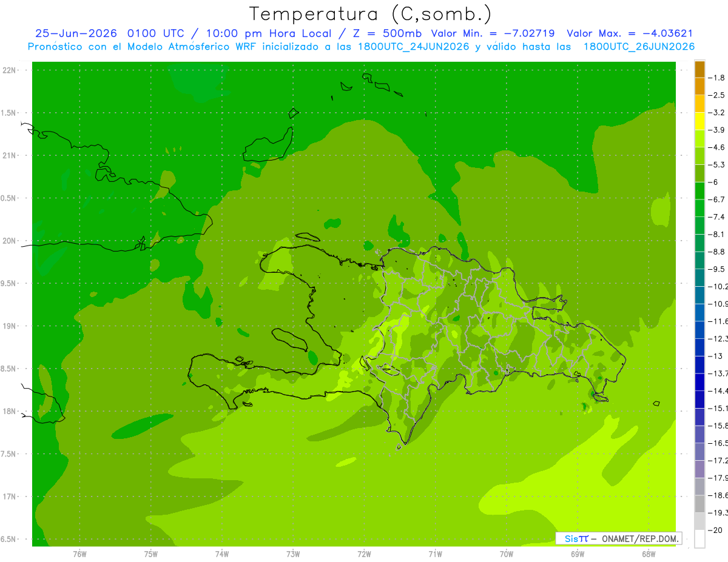Image resolution: width=728 pixels, height=562 pixels.
Task: Click the legend value "-7.4"
Action: coord(716,217)
